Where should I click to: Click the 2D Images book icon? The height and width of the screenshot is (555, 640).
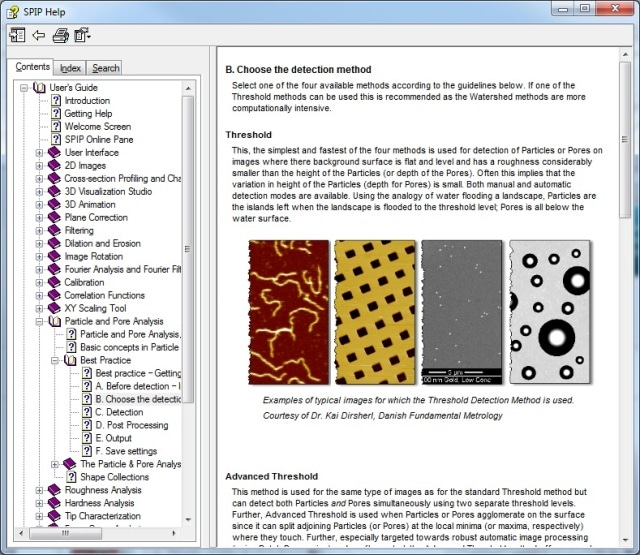point(54,165)
